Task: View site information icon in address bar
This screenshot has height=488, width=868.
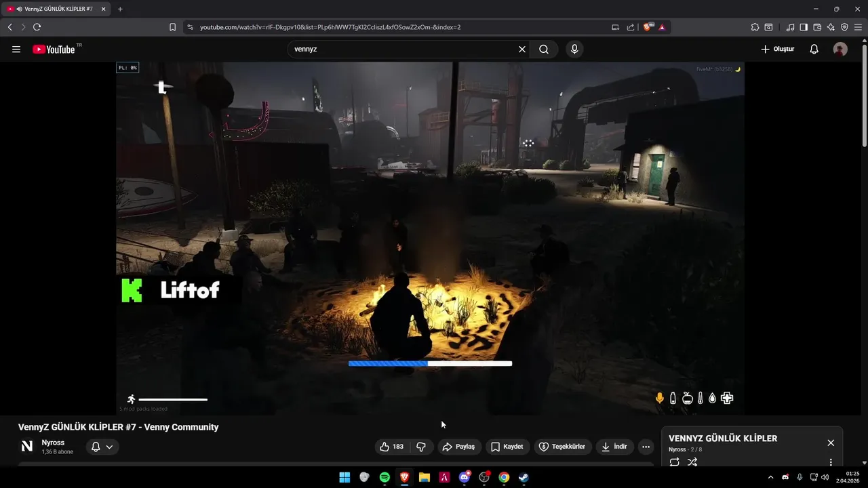Action: click(190, 27)
